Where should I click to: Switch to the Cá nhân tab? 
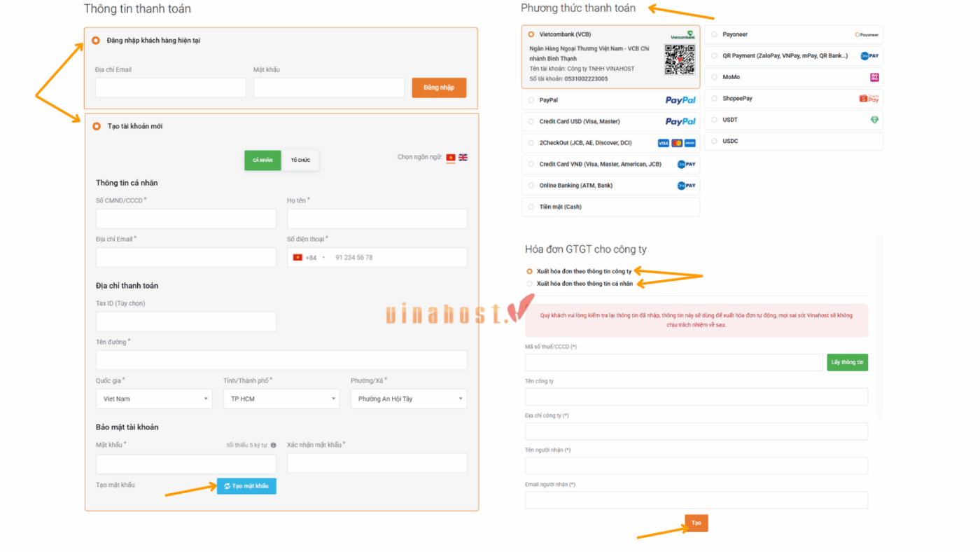(x=262, y=160)
